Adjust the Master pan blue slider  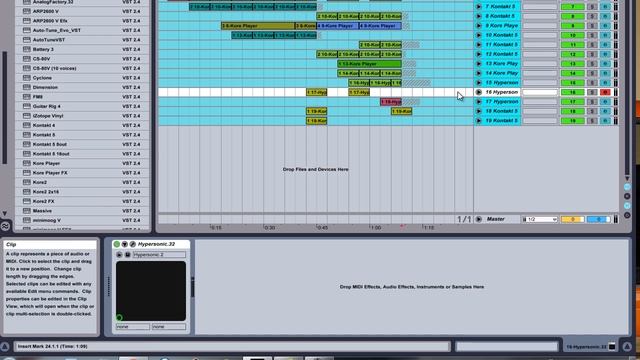[598, 220]
